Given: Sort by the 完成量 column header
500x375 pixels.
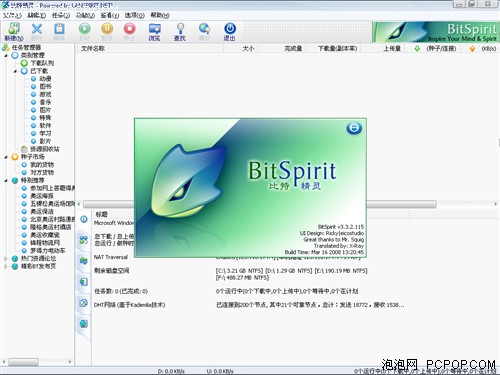Looking at the screenshot, I should pos(293,49).
